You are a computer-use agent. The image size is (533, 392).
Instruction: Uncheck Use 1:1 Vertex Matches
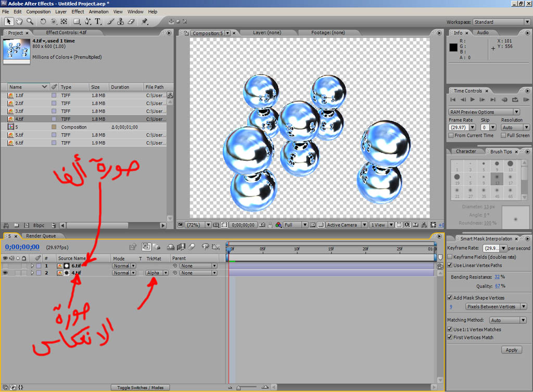(x=450, y=329)
